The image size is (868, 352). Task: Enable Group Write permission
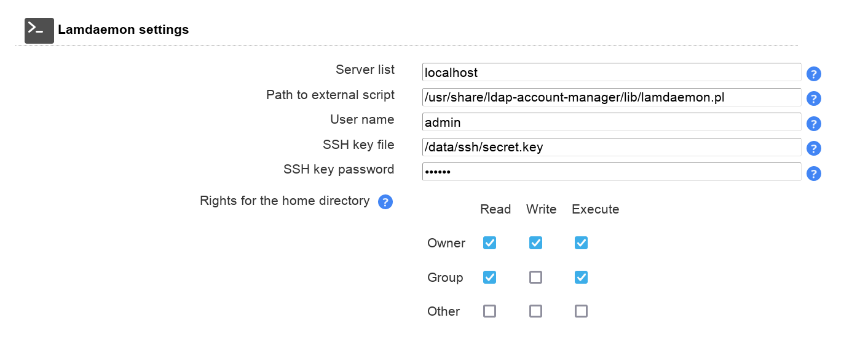click(x=535, y=278)
